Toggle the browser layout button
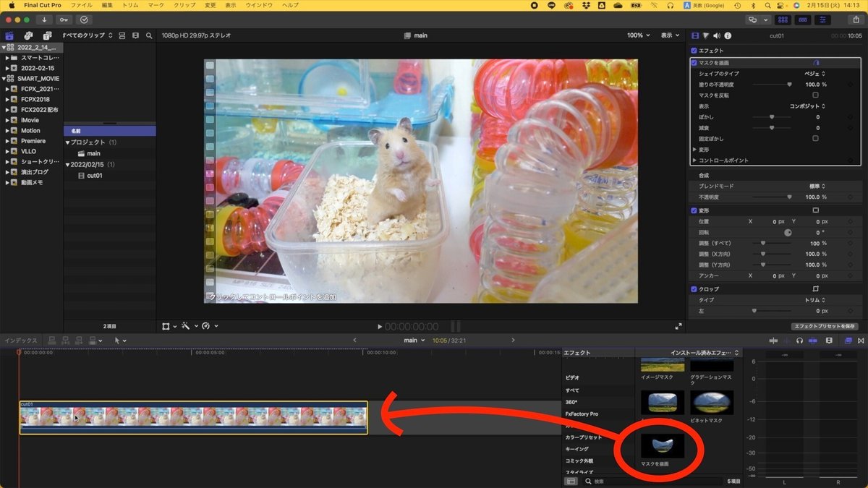Image resolution: width=868 pixels, height=488 pixels. tap(783, 20)
